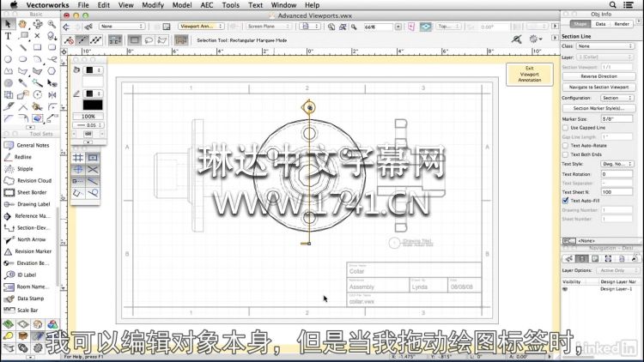Click the Marker Size input field
Viewport: 644px width, 362px height.
617,119
